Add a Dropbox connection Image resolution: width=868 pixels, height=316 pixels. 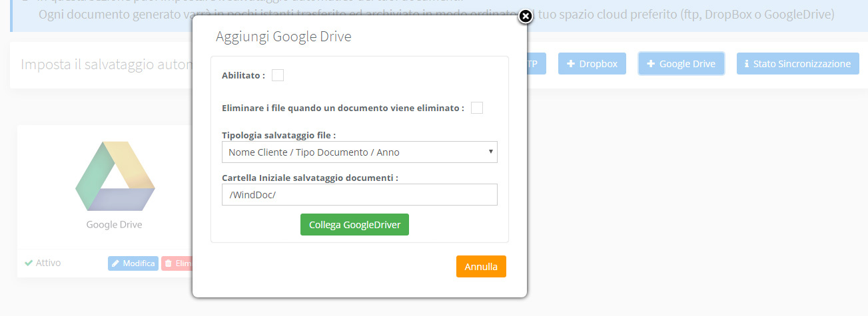592,64
